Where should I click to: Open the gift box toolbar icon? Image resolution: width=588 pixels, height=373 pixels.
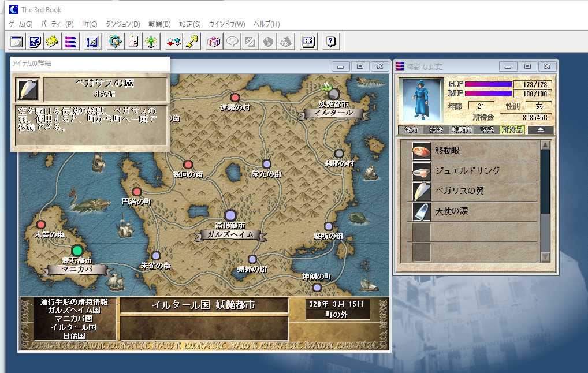[x=214, y=42]
